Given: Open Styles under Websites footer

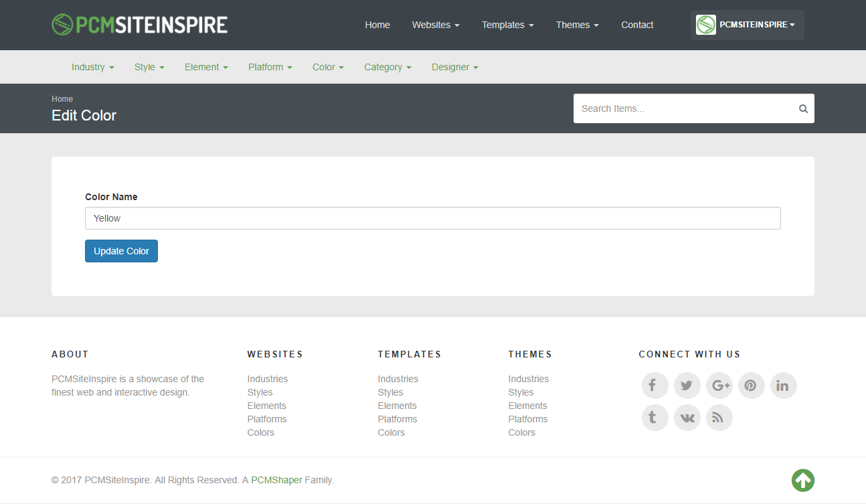Looking at the screenshot, I should [260, 392].
